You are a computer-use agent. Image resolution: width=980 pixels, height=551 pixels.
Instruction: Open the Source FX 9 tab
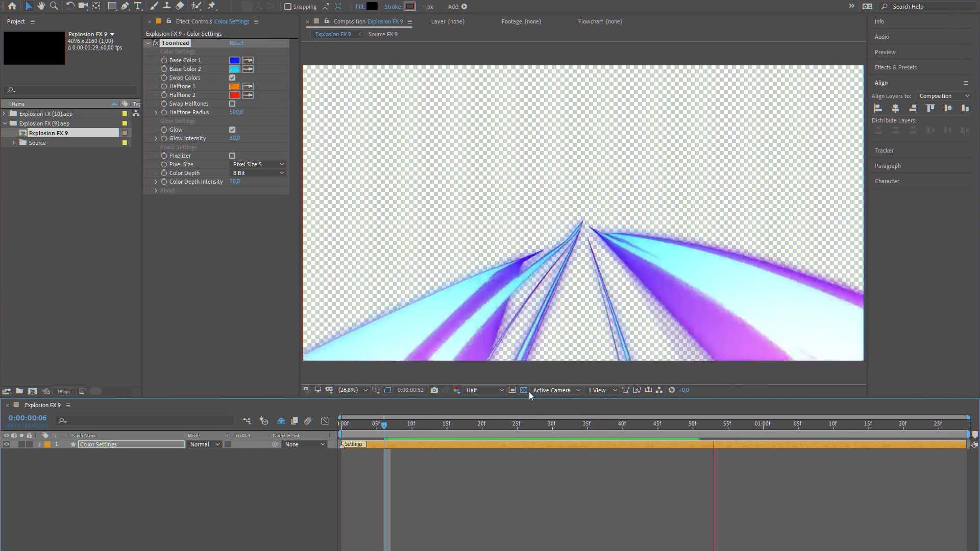pos(383,34)
